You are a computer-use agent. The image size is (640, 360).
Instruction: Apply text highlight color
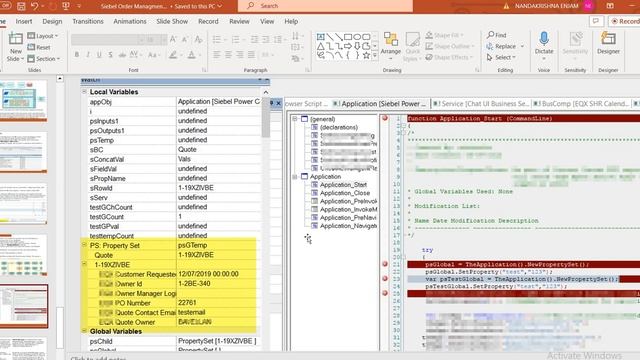[173, 55]
